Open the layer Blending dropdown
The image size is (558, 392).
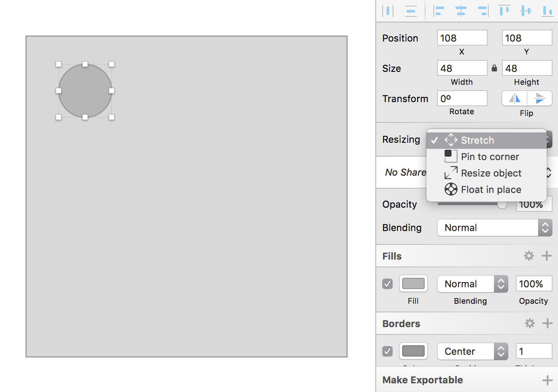[494, 228]
